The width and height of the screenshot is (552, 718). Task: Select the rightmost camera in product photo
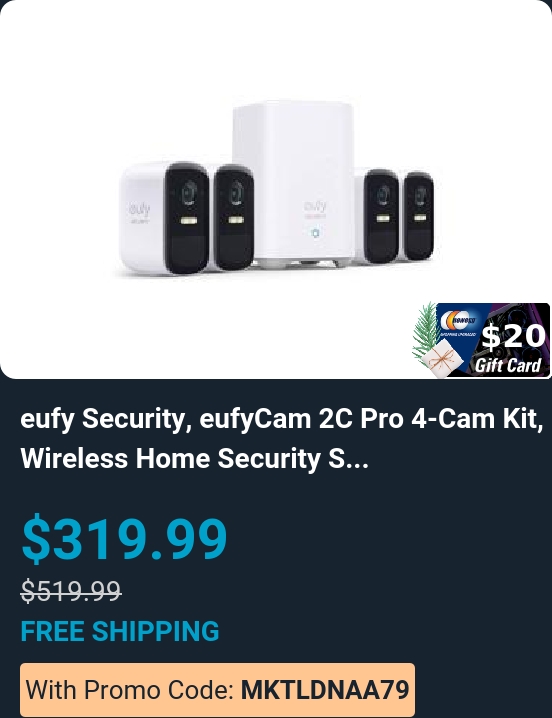point(418,215)
